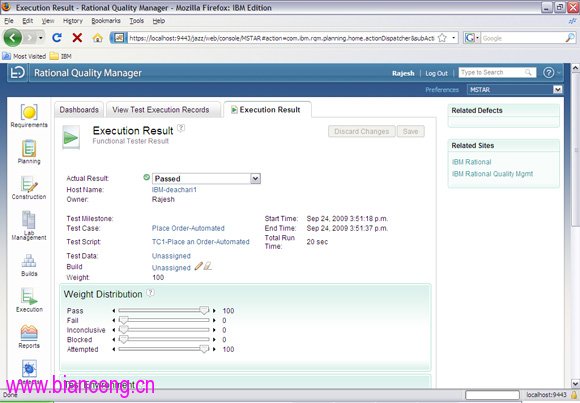Open the Reports sidebar section
This screenshot has width=580, height=403.
point(29,336)
